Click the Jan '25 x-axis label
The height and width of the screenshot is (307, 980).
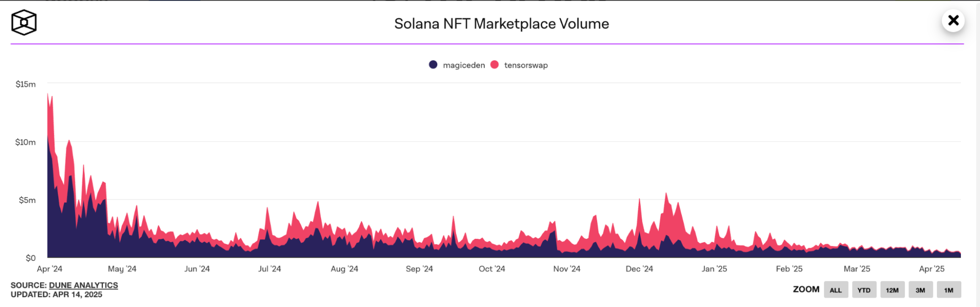tap(714, 269)
